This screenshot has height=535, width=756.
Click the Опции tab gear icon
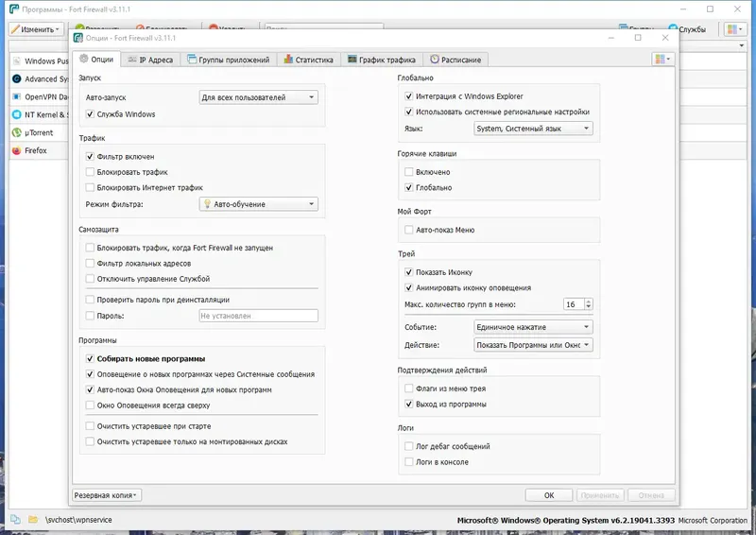click(x=84, y=59)
